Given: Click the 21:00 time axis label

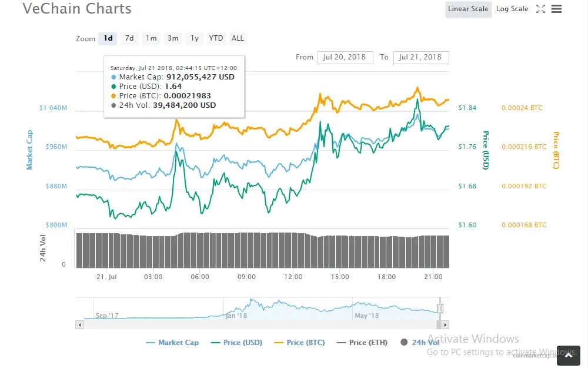Looking at the screenshot, I should pyautogui.click(x=433, y=277).
